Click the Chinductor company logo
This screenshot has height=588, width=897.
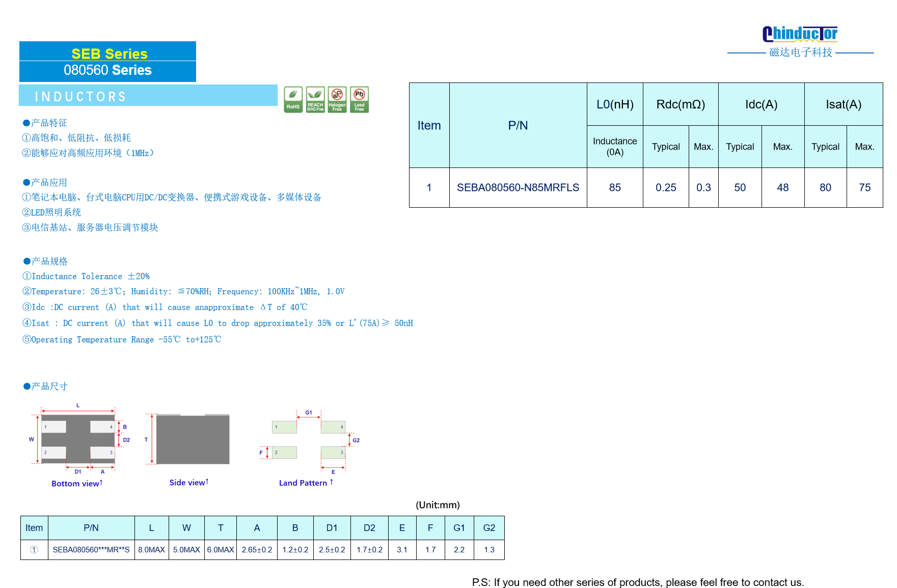coord(800,42)
